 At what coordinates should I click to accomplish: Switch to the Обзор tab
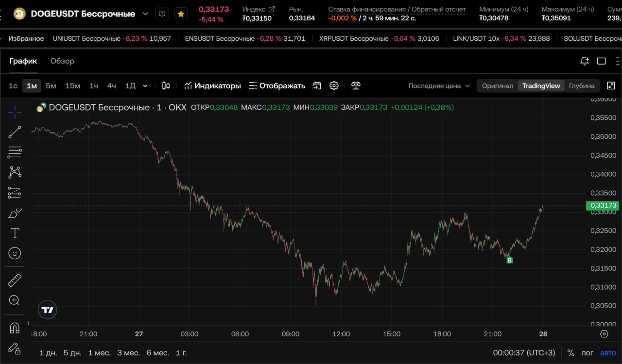[x=62, y=61]
